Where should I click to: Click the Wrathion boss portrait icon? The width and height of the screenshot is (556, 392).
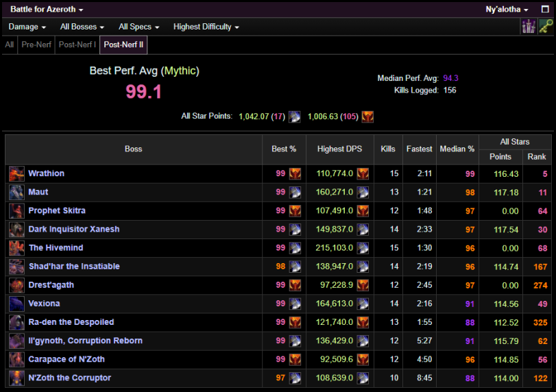[x=16, y=174]
